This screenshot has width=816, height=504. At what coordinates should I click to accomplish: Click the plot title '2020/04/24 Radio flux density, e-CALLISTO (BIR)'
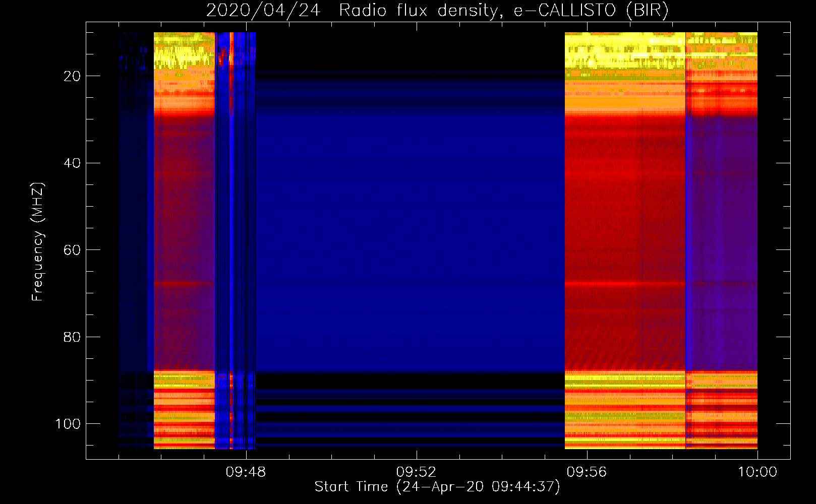(x=437, y=10)
